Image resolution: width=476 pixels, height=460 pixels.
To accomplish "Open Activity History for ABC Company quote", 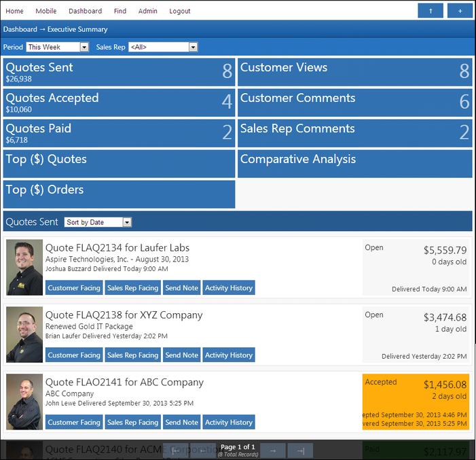I will 228,423.
